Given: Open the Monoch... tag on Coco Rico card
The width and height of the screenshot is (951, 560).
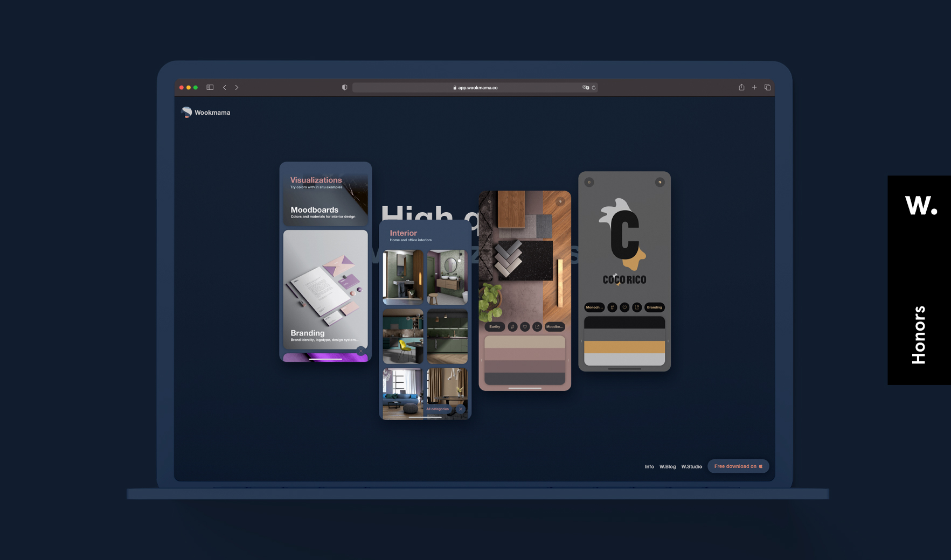Looking at the screenshot, I should pos(594,307).
